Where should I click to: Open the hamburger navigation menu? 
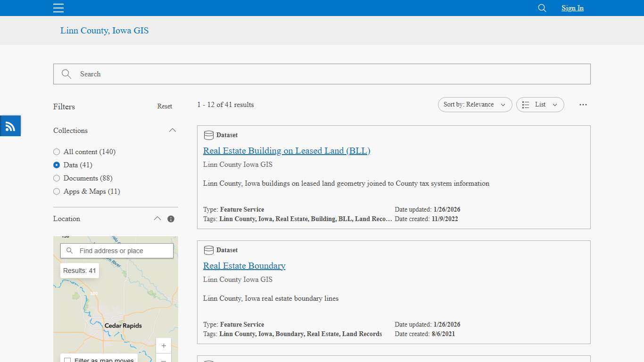pyautogui.click(x=58, y=8)
